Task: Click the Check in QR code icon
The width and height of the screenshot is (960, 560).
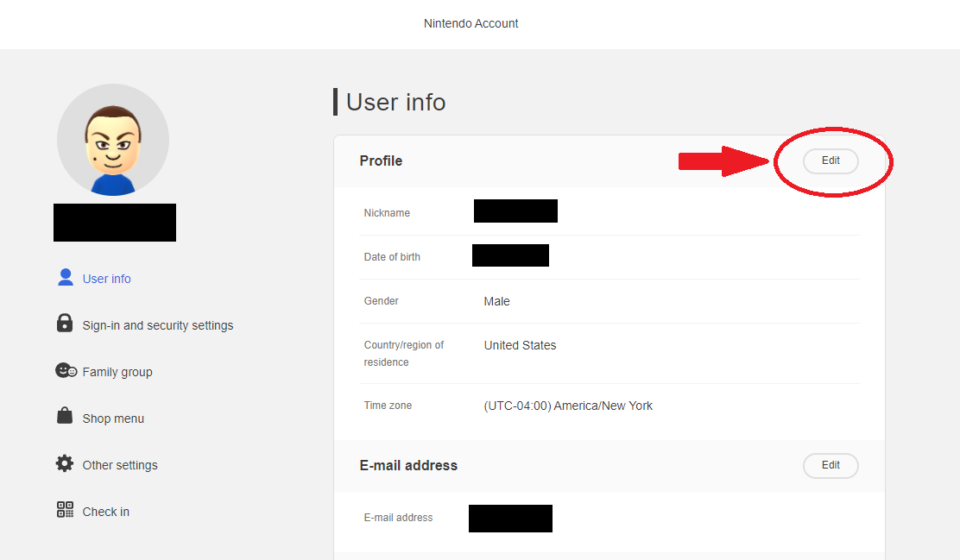Action: [x=65, y=510]
